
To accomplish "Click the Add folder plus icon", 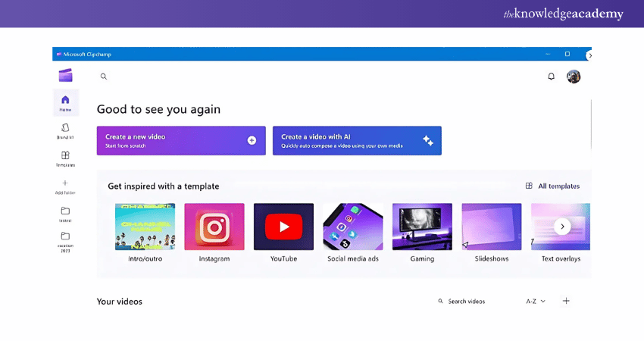I will click(x=65, y=183).
